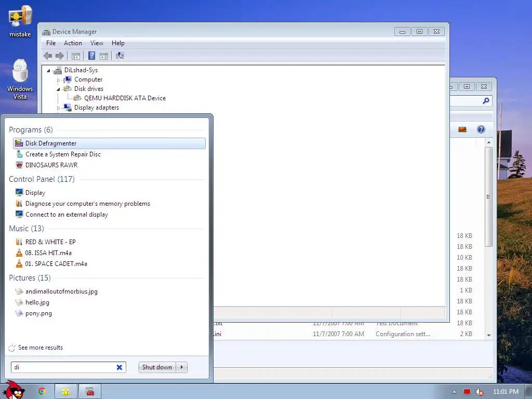Open RED & WHITE - EP music
532x399 pixels.
(x=50, y=242)
